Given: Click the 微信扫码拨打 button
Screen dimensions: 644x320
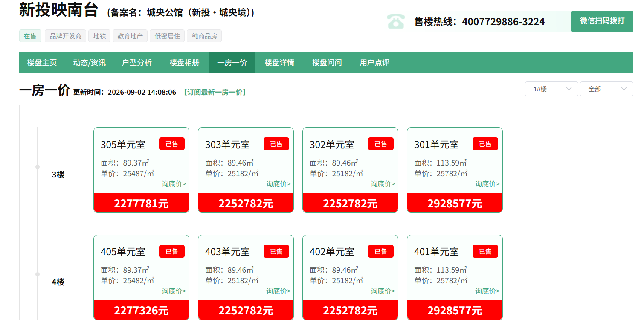Looking at the screenshot, I should 602,21.
